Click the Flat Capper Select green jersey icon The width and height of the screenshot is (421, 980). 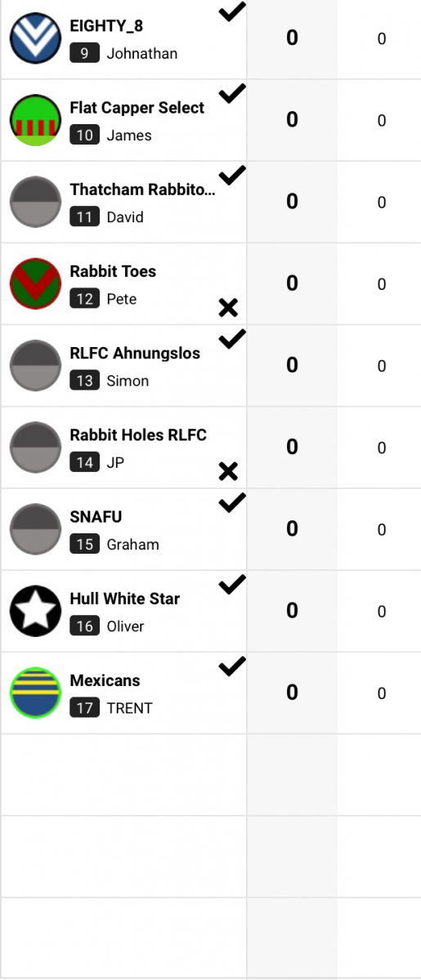click(36, 120)
